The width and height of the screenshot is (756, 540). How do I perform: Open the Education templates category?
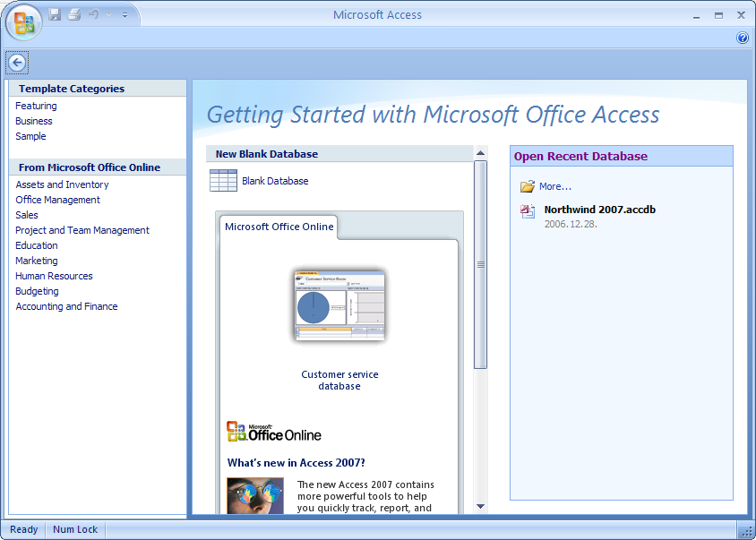[x=37, y=245]
